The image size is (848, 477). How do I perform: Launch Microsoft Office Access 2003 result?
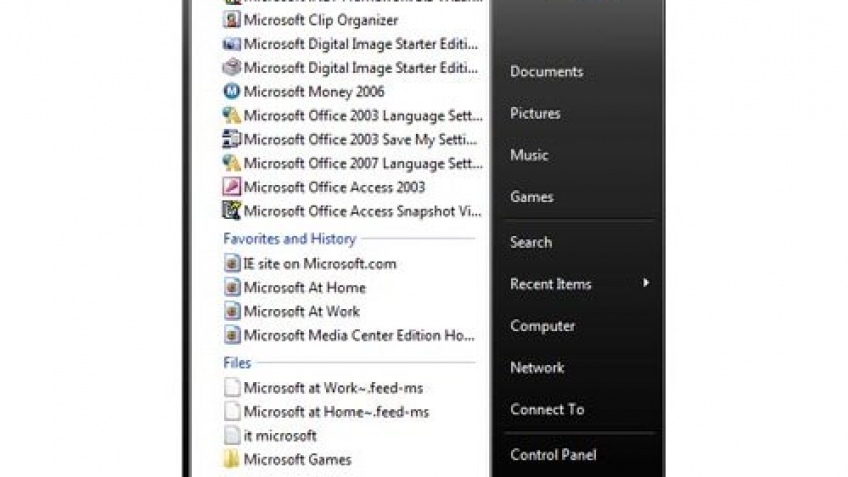(x=334, y=187)
